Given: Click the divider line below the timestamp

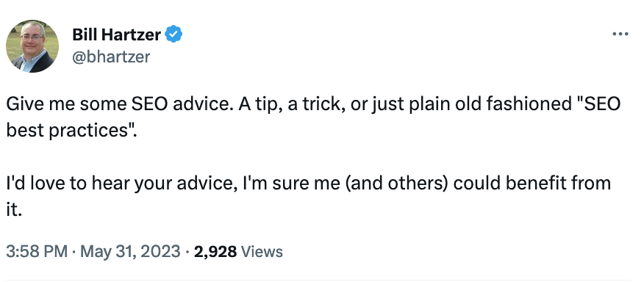Looking at the screenshot, I should [x=317, y=281].
